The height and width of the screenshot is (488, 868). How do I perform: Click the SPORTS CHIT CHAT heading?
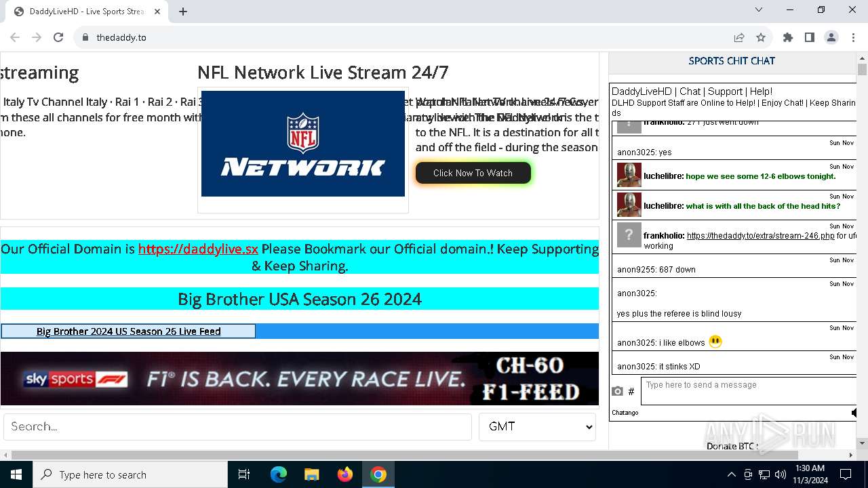tap(732, 61)
